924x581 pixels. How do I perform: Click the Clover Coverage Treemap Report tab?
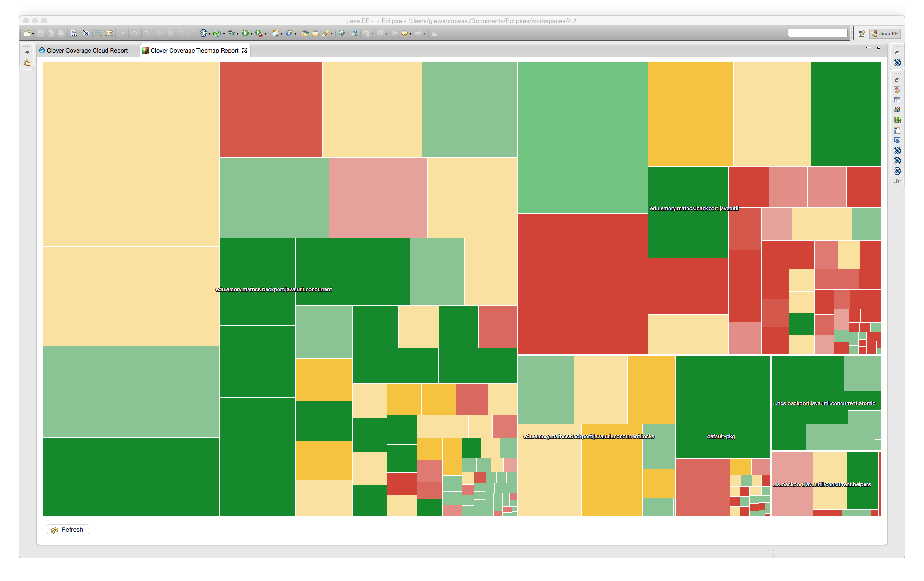194,50
